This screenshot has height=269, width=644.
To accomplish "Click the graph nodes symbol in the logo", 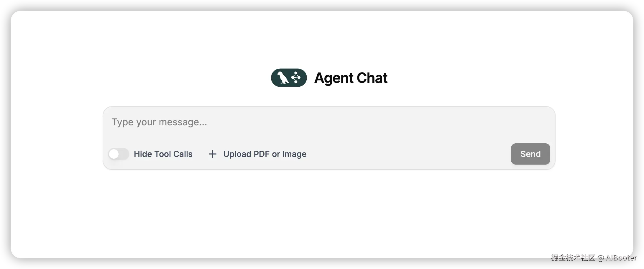I will (296, 78).
